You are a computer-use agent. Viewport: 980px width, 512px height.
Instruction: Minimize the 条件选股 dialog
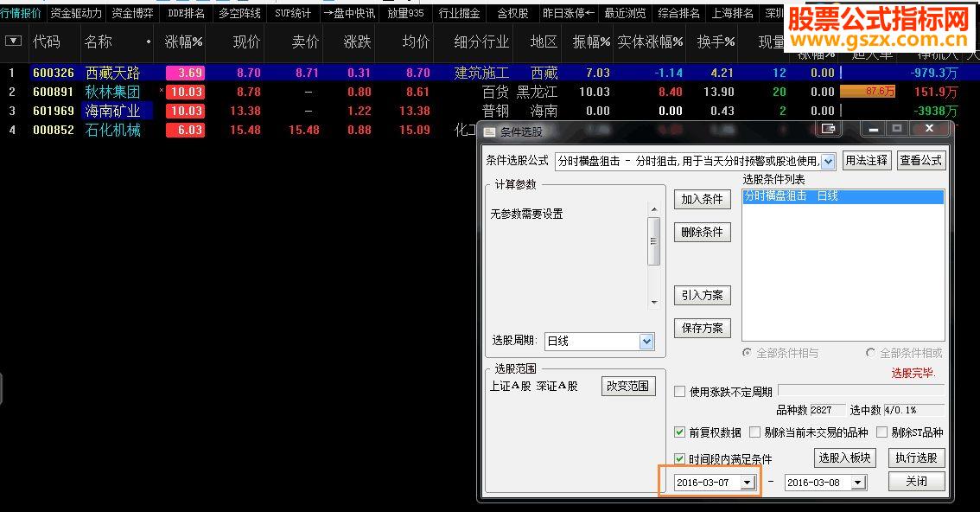click(874, 129)
